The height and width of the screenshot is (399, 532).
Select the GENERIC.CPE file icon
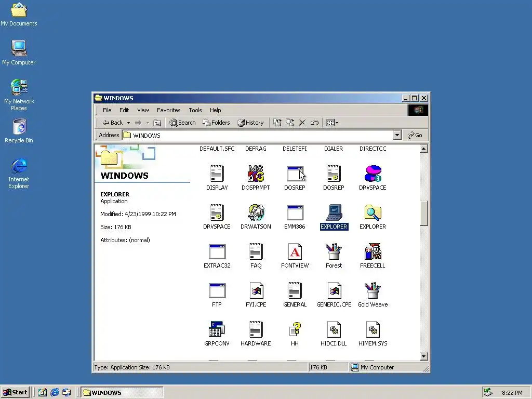click(335, 290)
